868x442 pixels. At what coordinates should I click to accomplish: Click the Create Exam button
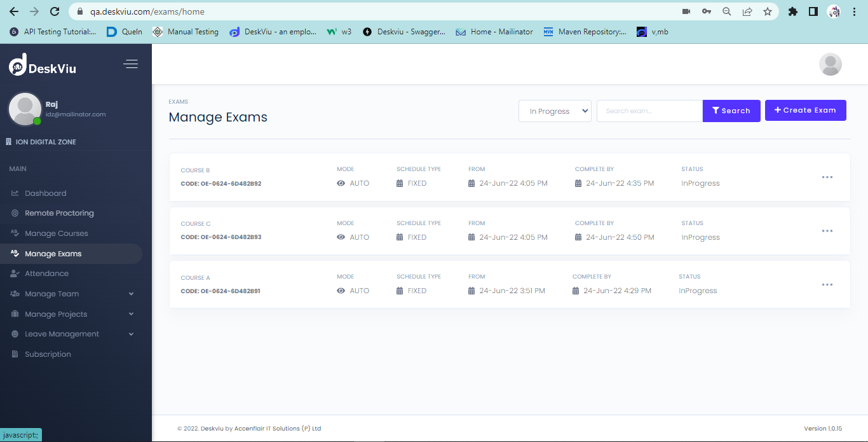(x=805, y=110)
